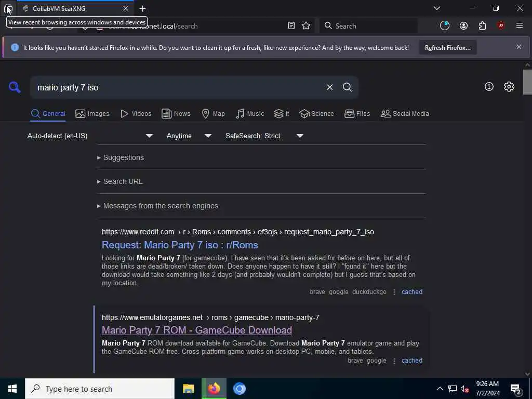Click the Refresh Firefox... button
This screenshot has width=532, height=399.
(x=447, y=47)
